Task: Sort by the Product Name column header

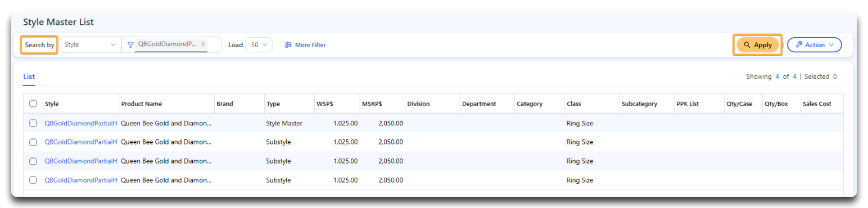Action: click(141, 104)
